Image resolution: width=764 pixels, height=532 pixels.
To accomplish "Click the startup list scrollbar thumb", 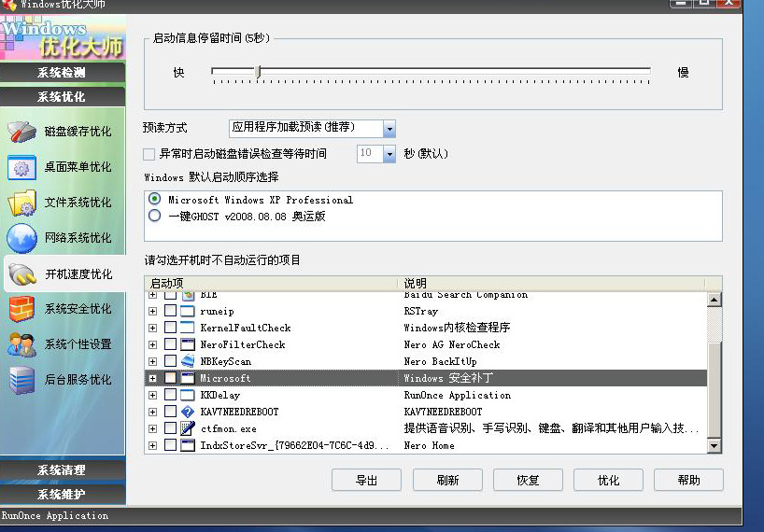I will tap(714, 388).
